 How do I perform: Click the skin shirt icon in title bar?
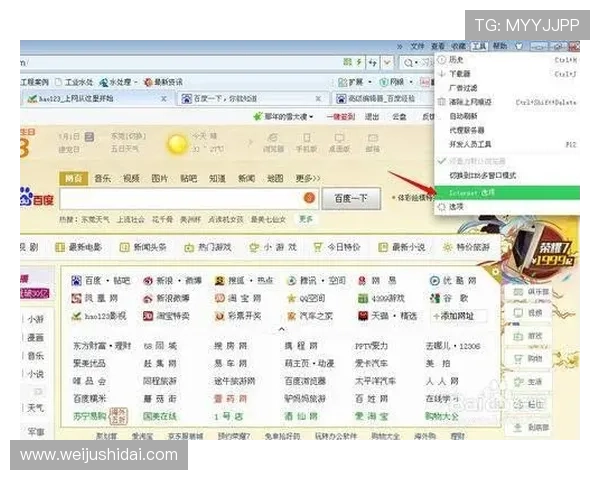(x=519, y=46)
